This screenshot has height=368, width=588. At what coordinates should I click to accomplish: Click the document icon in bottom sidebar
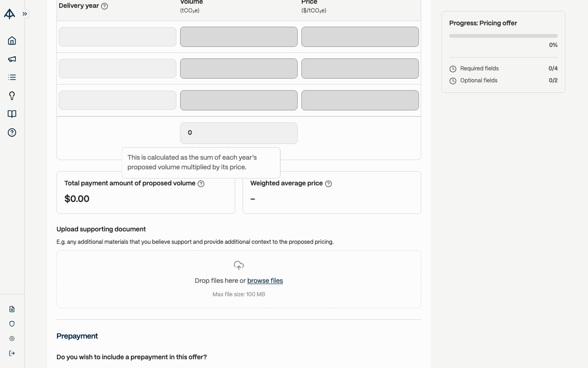[x=12, y=309]
